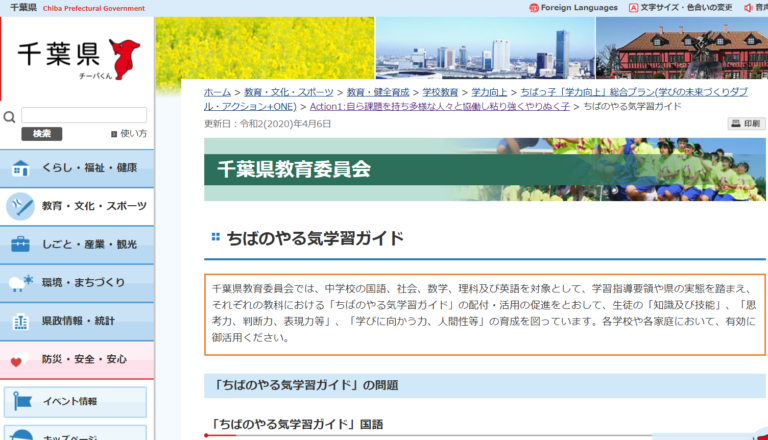The height and width of the screenshot is (440, 768).
Task: Click the 更新日：令和2(2020)年4月6日 text
Action: [x=267, y=124]
